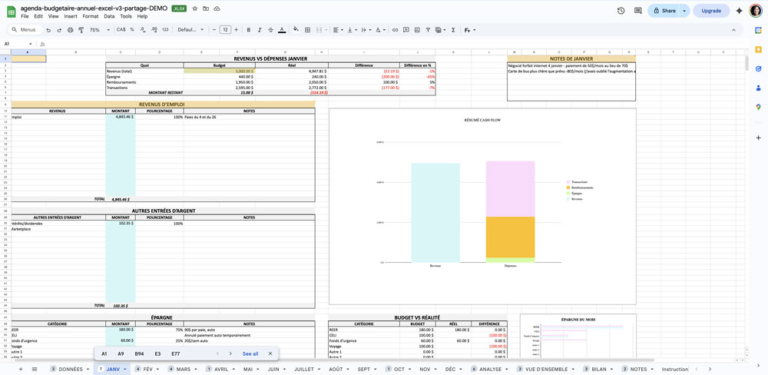
Task: Click the Functions sigma icon
Action: tap(453, 30)
